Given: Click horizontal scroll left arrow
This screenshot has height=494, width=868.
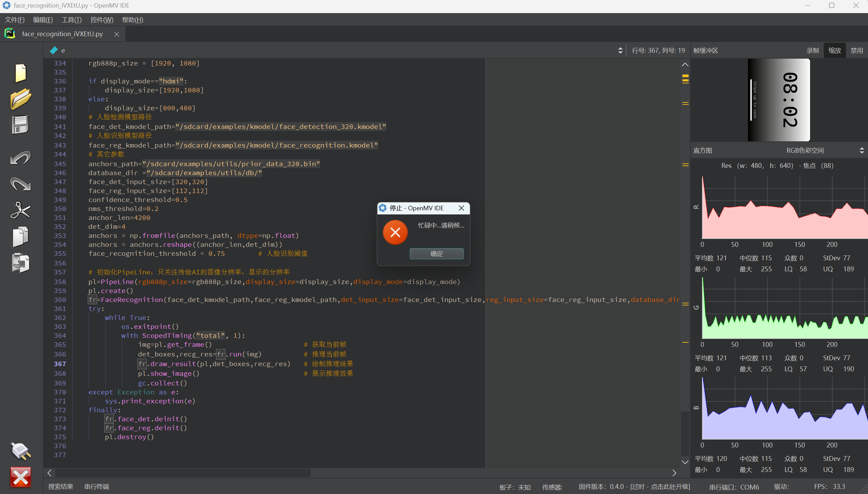Looking at the screenshot, I should point(49,473).
